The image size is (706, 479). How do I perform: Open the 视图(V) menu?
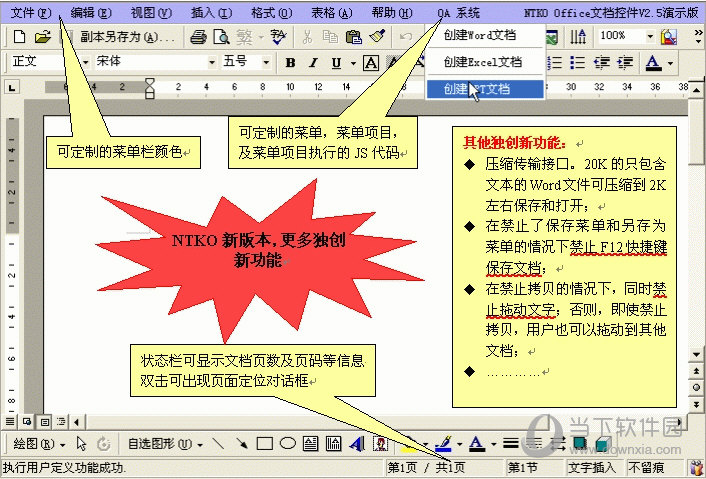point(151,13)
